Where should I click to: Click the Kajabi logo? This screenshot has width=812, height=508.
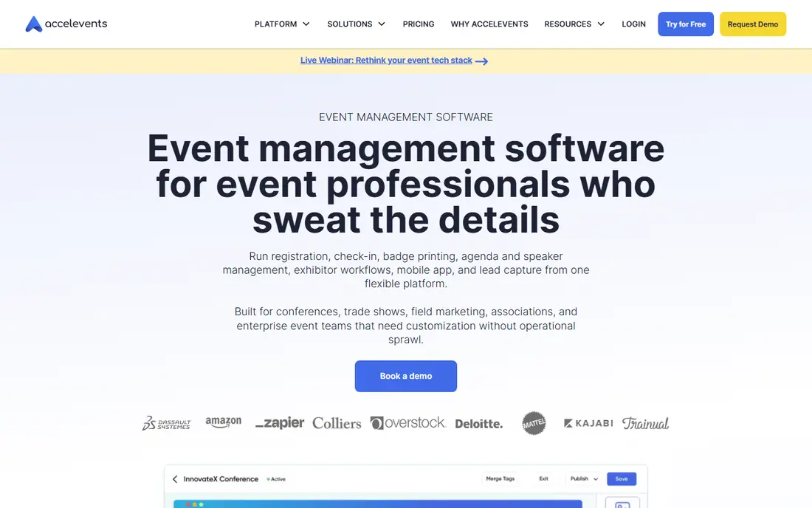(x=588, y=423)
